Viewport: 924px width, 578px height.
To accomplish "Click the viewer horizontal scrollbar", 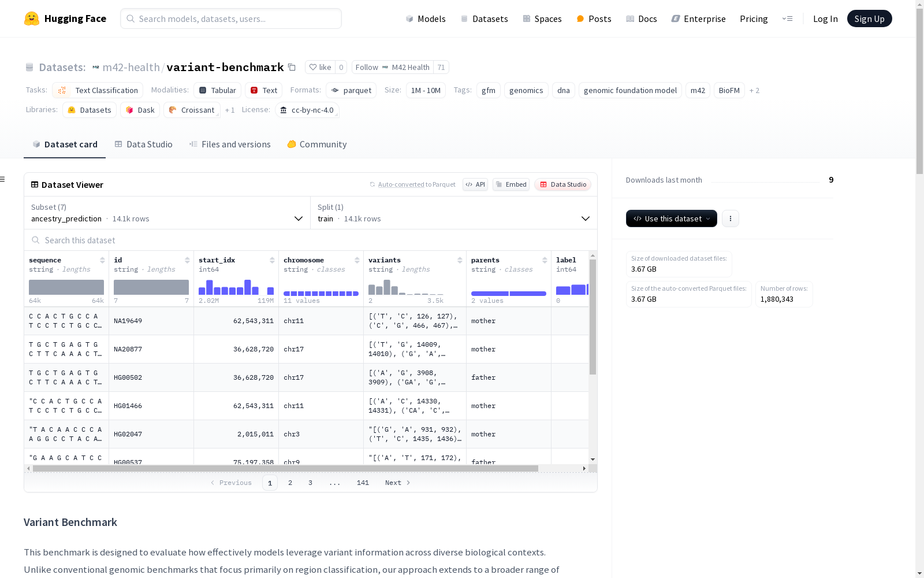I will [285, 468].
